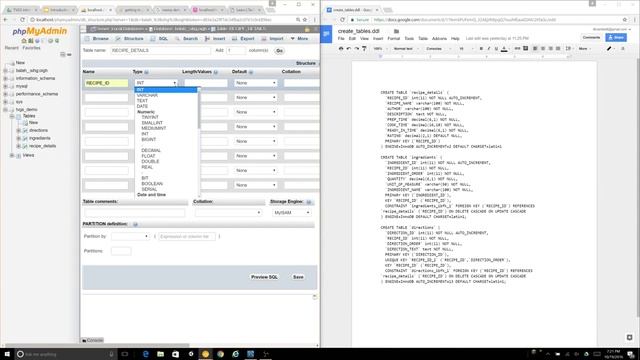The image size is (640, 360).
Task: Collapse the Tables node in the tree
Action: tap(12, 116)
